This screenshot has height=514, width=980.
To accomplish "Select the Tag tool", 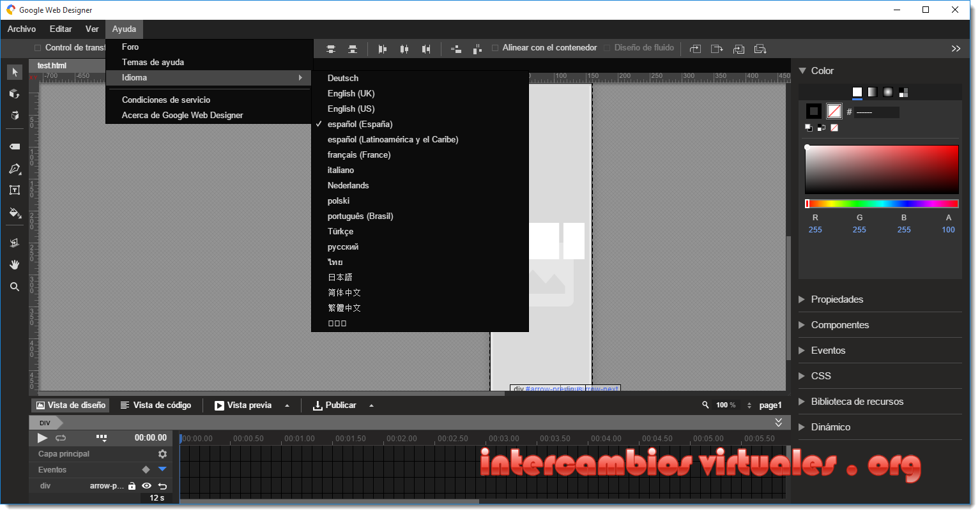I will point(15,146).
